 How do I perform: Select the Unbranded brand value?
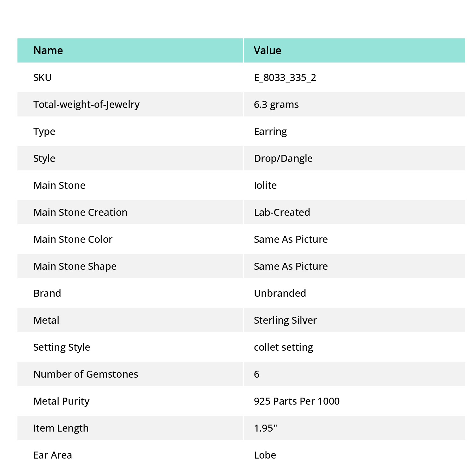click(x=280, y=293)
